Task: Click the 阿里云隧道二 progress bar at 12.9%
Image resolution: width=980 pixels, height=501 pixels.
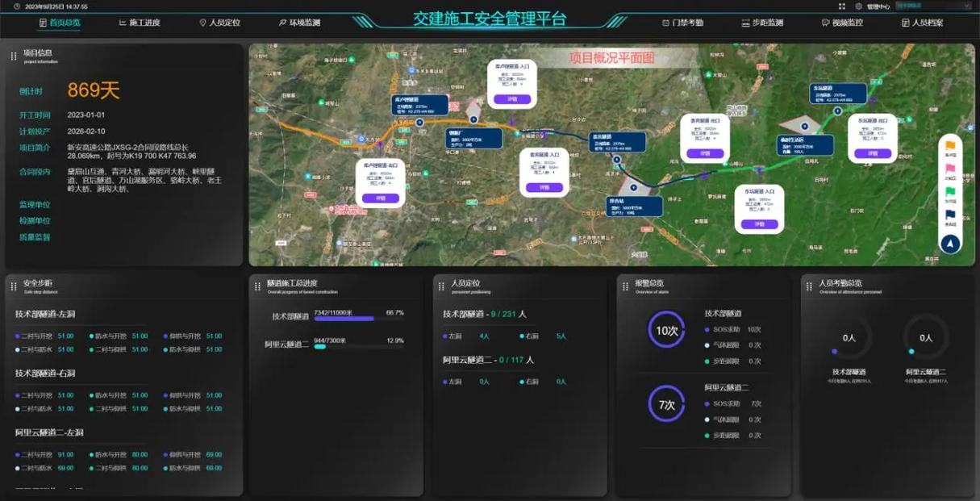Action: click(359, 347)
